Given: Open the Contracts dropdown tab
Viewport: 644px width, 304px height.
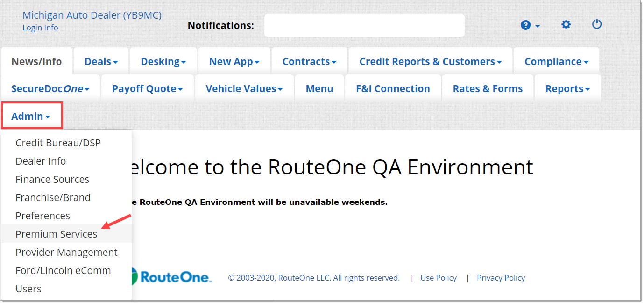Looking at the screenshot, I should (310, 61).
